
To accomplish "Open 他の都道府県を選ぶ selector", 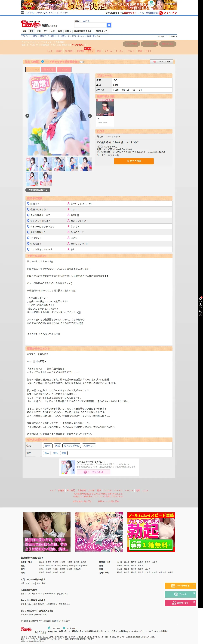I will pos(83,31).
